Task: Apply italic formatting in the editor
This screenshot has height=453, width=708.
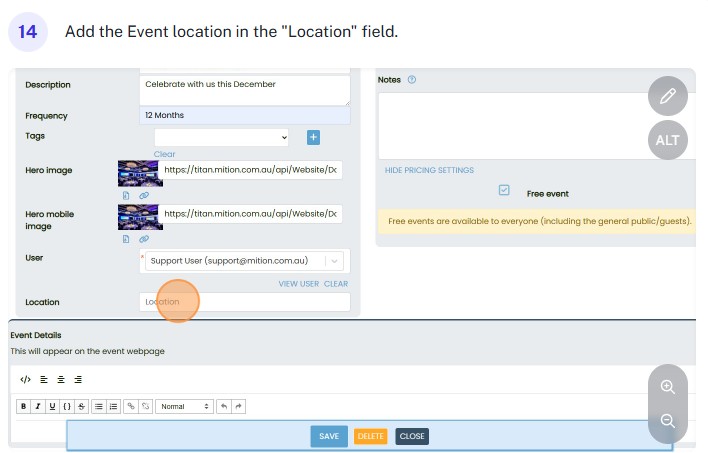Action: click(x=37, y=406)
